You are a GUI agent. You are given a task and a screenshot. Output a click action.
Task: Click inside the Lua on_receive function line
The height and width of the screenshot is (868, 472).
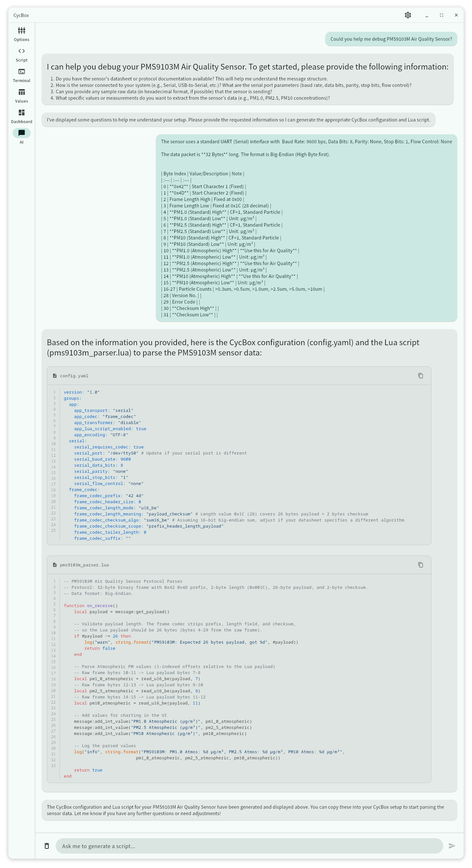pyautogui.click(x=91, y=605)
